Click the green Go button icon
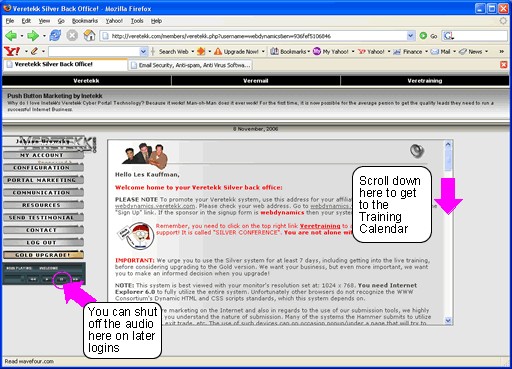The width and height of the screenshot is (512, 369). (x=423, y=36)
